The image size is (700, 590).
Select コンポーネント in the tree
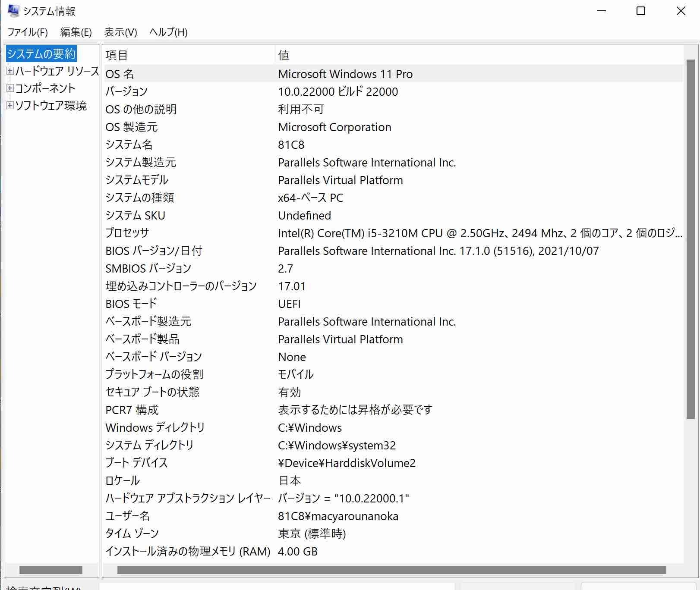pos(45,88)
